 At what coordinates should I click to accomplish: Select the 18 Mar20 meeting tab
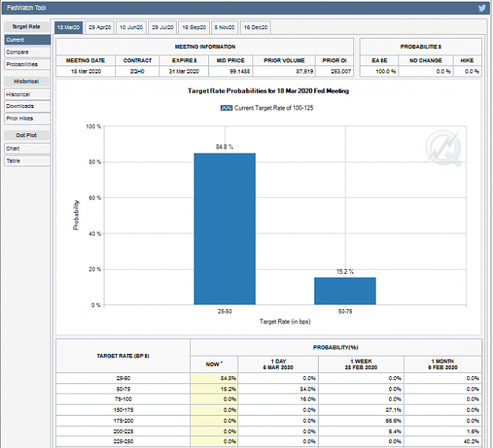click(69, 28)
